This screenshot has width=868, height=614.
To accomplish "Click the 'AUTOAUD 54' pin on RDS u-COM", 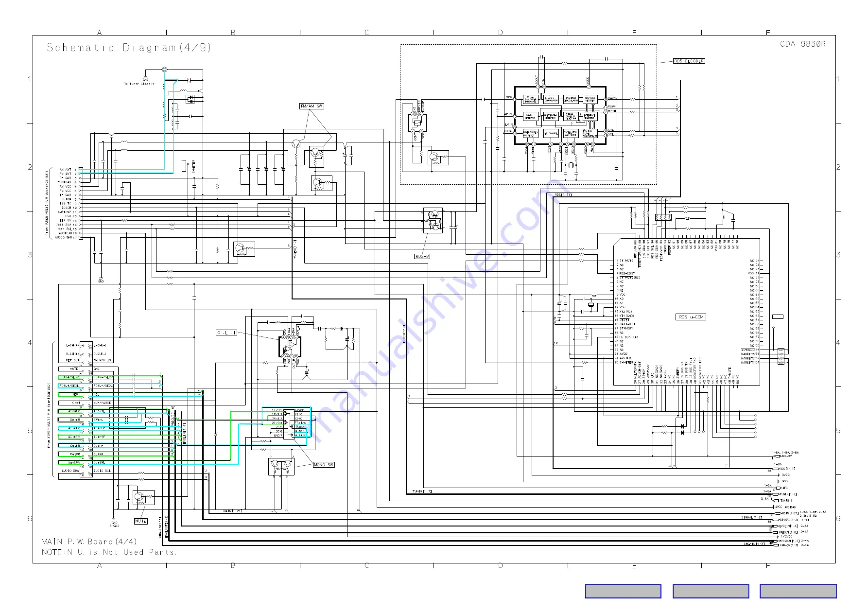I will tap(750, 350).
